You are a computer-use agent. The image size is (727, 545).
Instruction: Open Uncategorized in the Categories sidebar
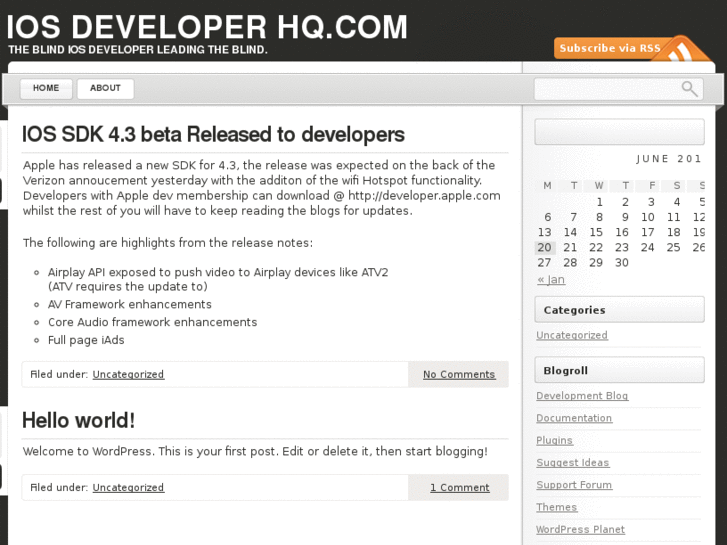tap(572, 335)
